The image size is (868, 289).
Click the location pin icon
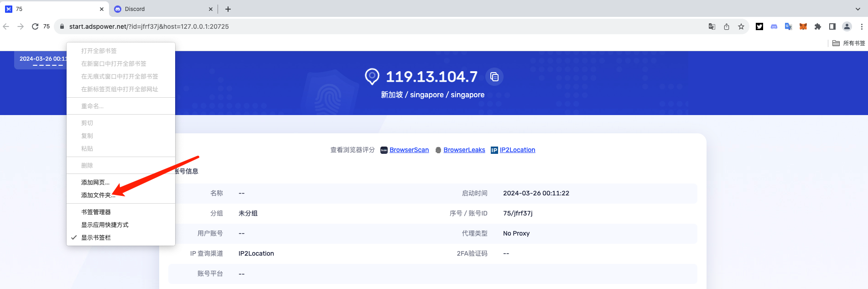pyautogui.click(x=372, y=77)
